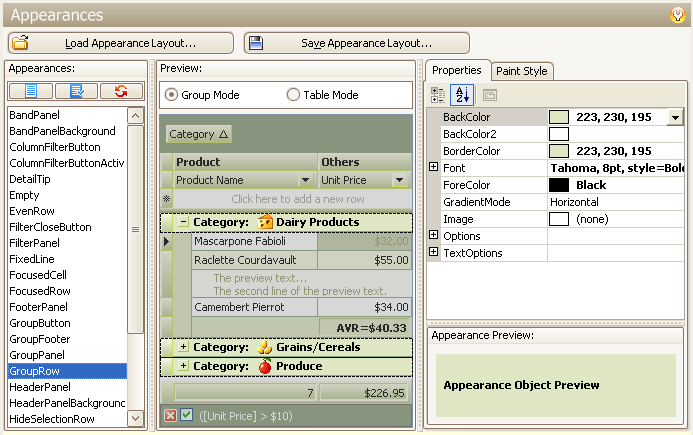Click the Others band header
Image resolution: width=693 pixels, height=435 pixels.
tap(365, 162)
